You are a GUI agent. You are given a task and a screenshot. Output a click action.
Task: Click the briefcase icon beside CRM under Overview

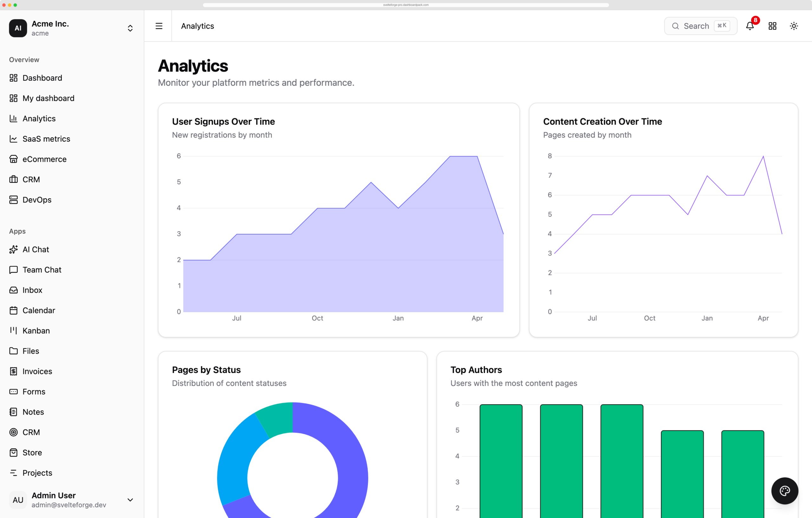click(14, 179)
